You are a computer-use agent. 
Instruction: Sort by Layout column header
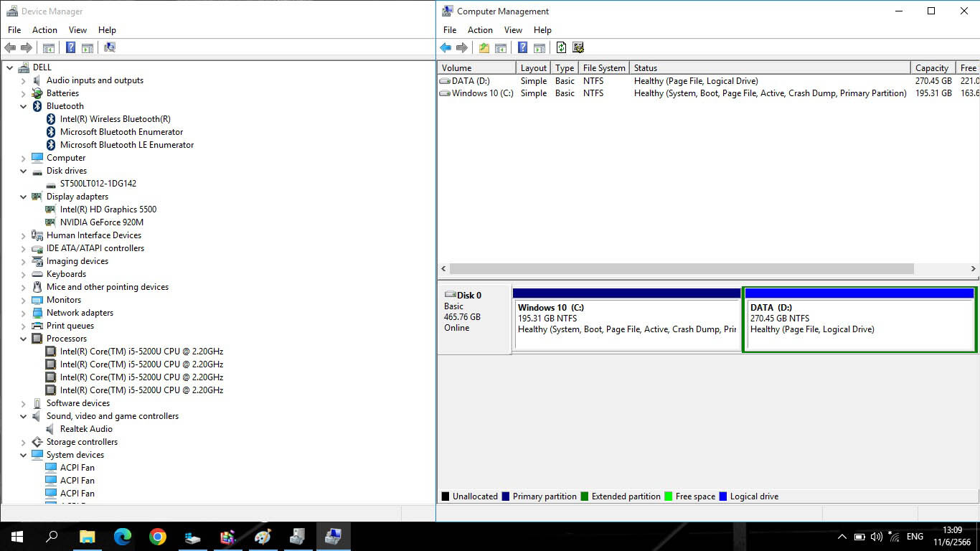pos(534,68)
